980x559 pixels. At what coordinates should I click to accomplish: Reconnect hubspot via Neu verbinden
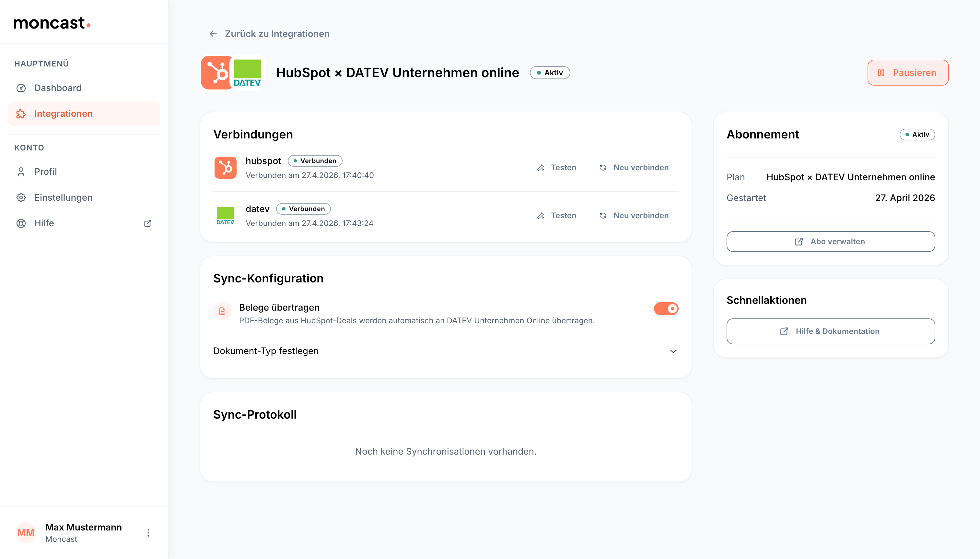634,167
